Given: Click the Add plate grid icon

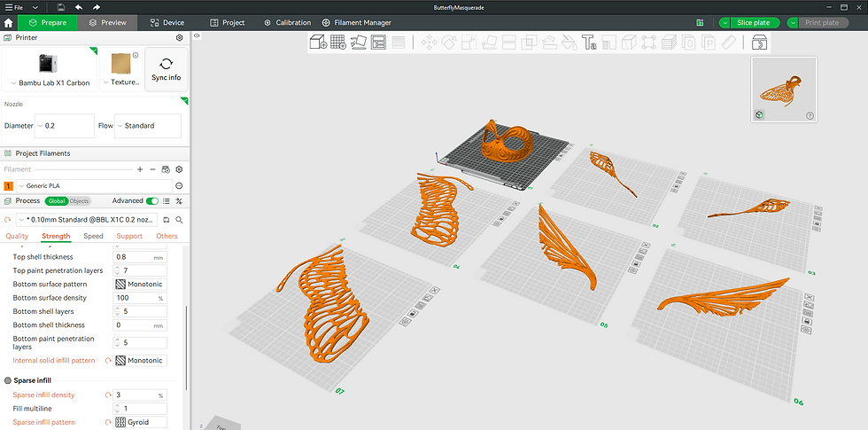Looking at the screenshot, I should tap(337, 43).
